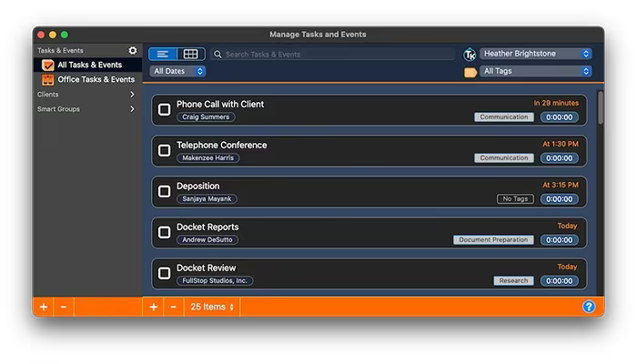
Task: Click Communication tag on Phone Call task
Action: click(x=504, y=117)
